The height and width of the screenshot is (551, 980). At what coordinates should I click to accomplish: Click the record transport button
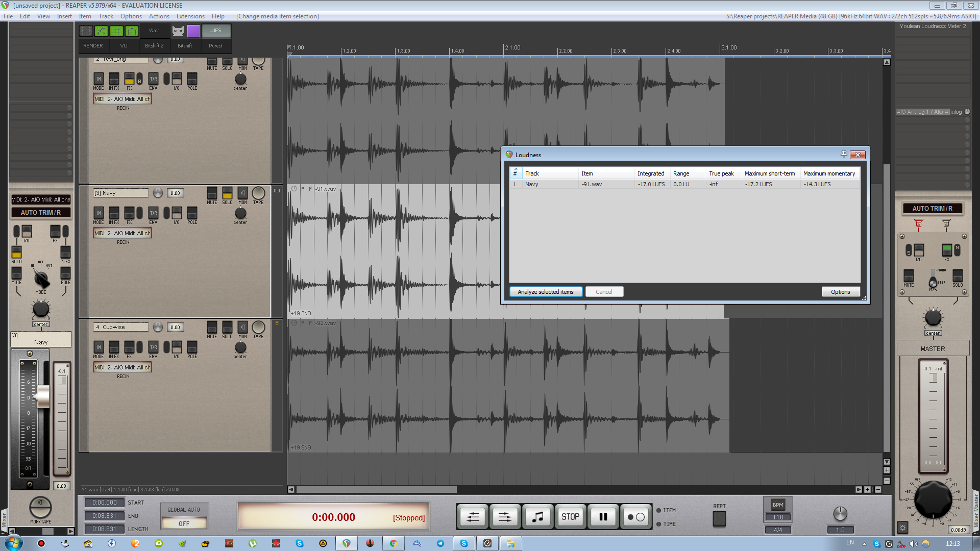(636, 517)
